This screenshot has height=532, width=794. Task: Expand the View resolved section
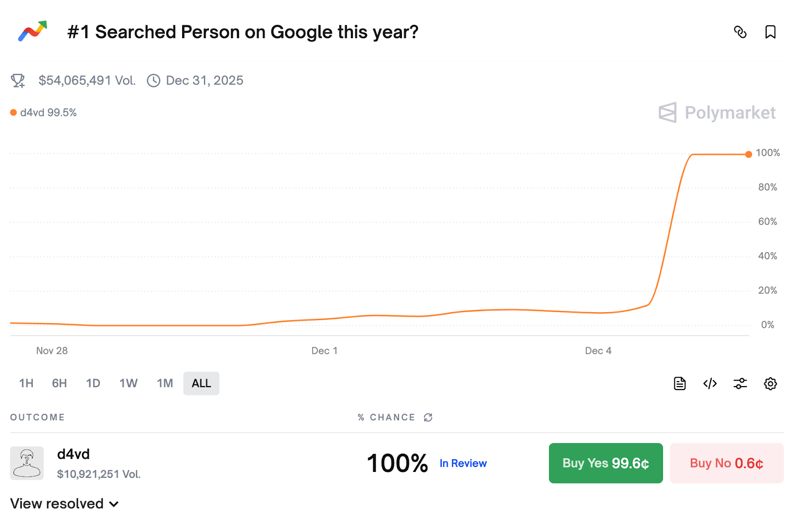pyautogui.click(x=65, y=504)
